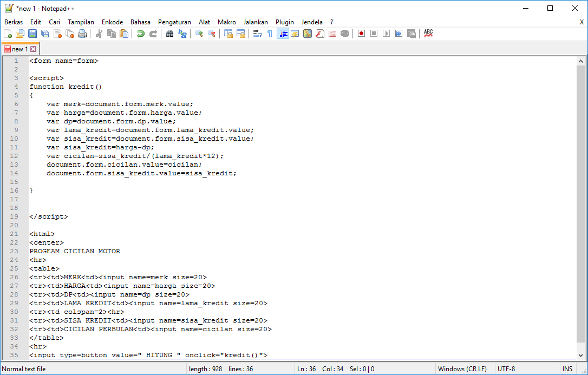
Task: Cut selection with scissors icon
Action: tap(99, 34)
